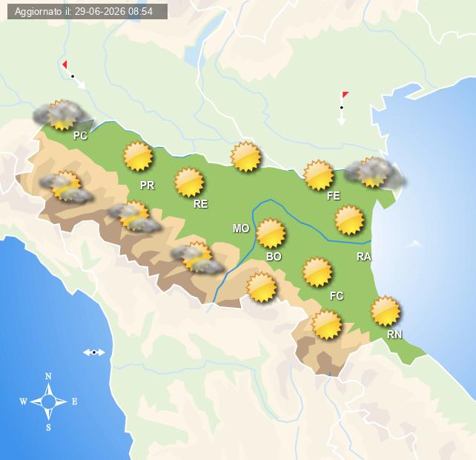Screen dimensions: 476x460
Task: Click the sun icon above FC
Action: pyautogui.click(x=317, y=272)
